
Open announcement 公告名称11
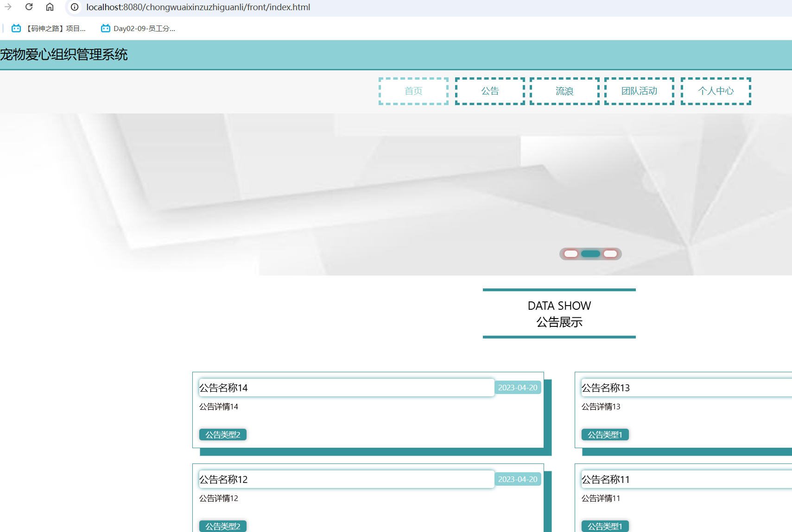(x=606, y=480)
